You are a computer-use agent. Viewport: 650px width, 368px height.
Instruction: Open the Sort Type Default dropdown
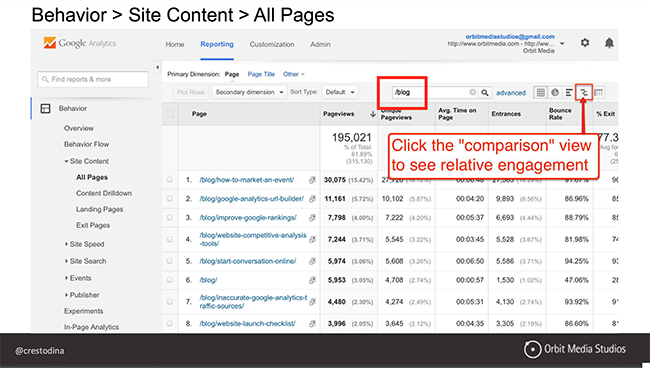340,92
